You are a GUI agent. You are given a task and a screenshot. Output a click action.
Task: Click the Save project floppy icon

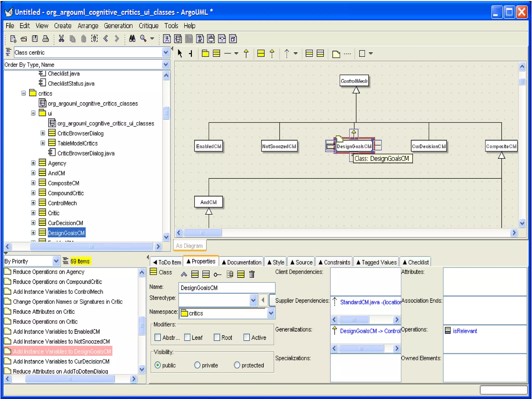(35, 39)
